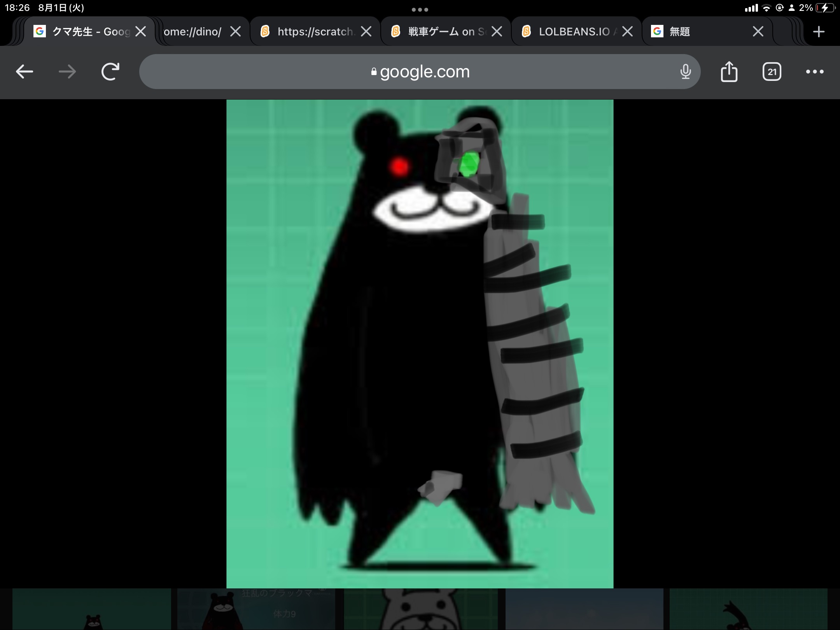Open the tab switcher showing 21
The width and height of the screenshot is (840, 630).
pyautogui.click(x=772, y=72)
